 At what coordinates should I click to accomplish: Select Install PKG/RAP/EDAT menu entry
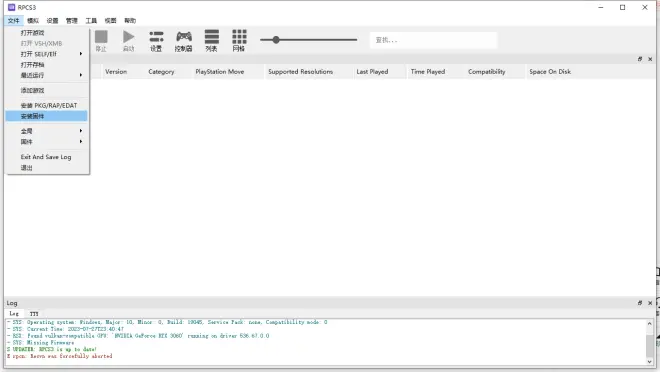pyautogui.click(x=46, y=106)
